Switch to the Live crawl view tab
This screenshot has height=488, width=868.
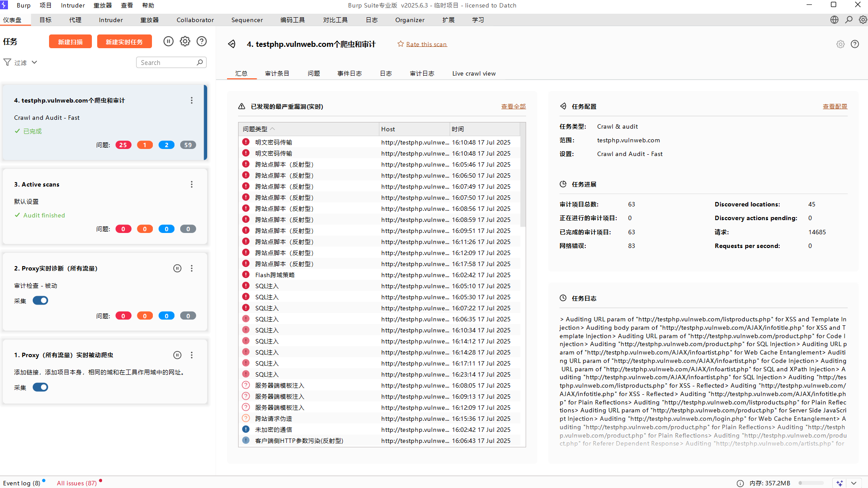pos(474,73)
